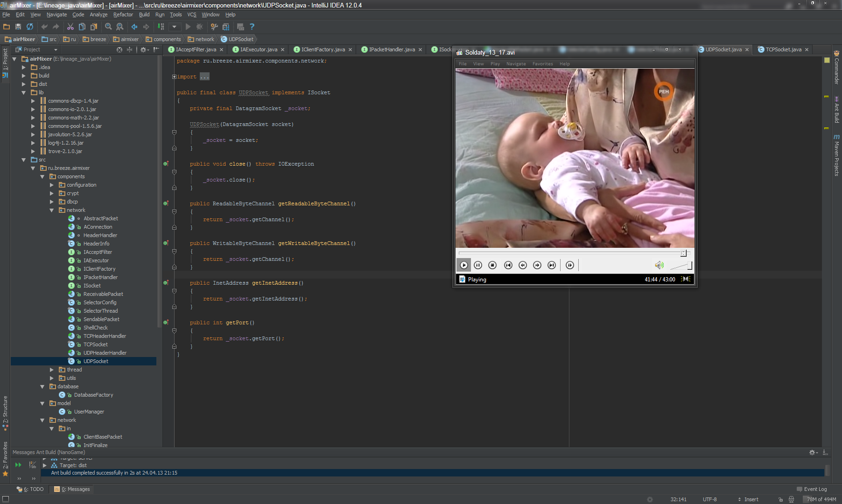Viewport: 842px width, 504px height.
Task: Click the Make Project binary icon
Action: [x=161, y=27]
